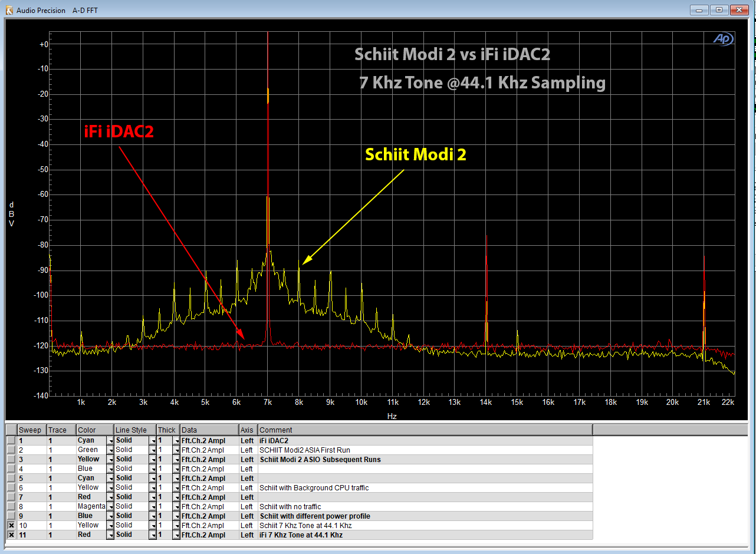
Task: Click the '7 Khz Tone @44.1 Khz Sampling' subtitle
Action: pyautogui.click(x=482, y=82)
